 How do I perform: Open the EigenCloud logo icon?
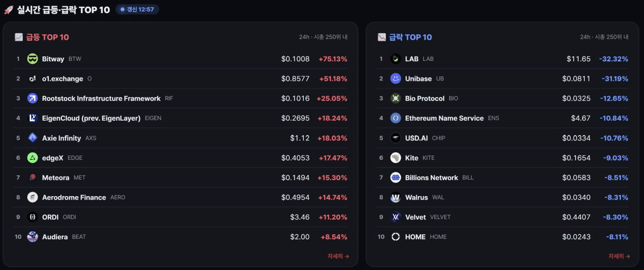33,118
